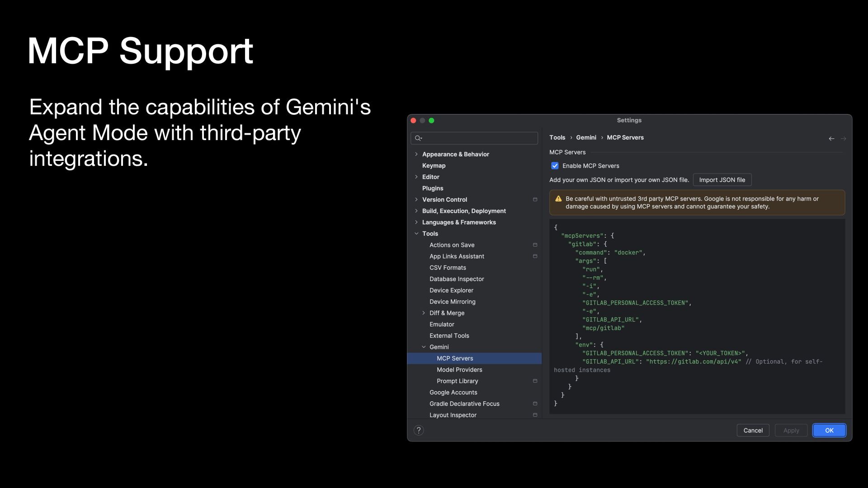The width and height of the screenshot is (868, 488).
Task: Open the Model Providers settings page
Action: point(459,370)
